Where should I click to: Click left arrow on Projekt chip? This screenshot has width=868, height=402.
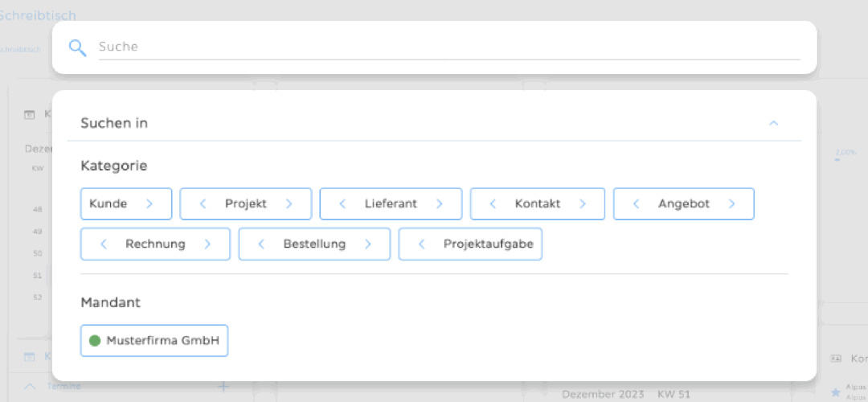point(203,204)
